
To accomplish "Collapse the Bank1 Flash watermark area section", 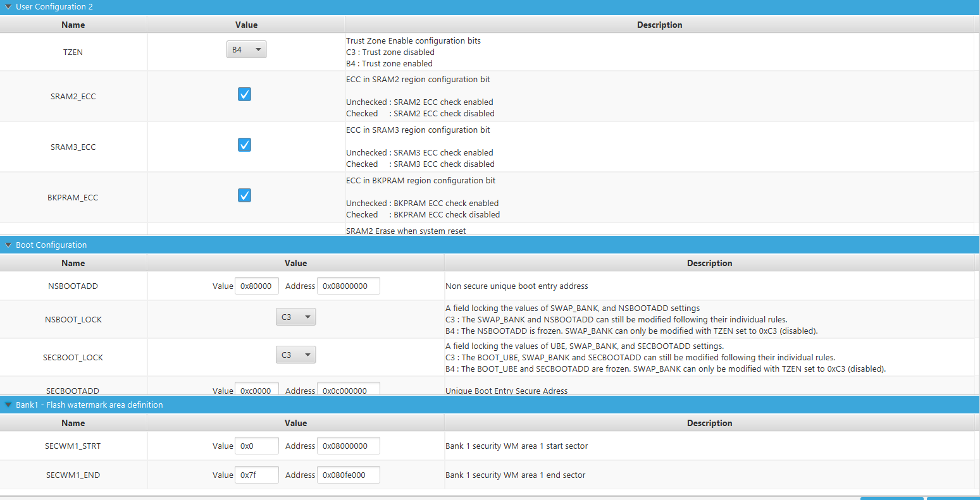I will click(7, 405).
